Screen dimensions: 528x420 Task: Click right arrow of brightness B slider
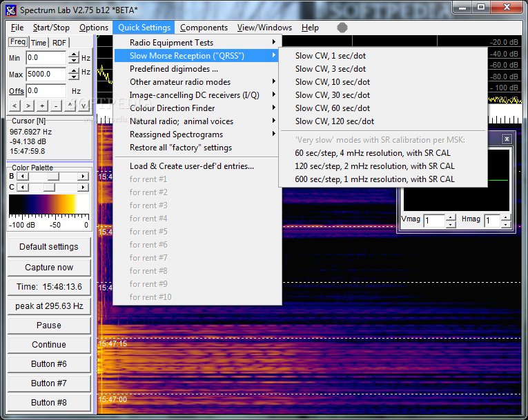83,177
